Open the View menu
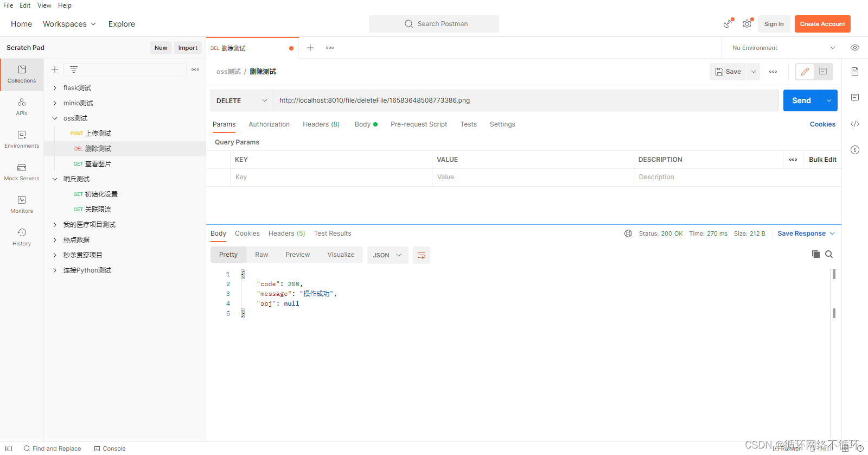868x455 pixels. 44,5
